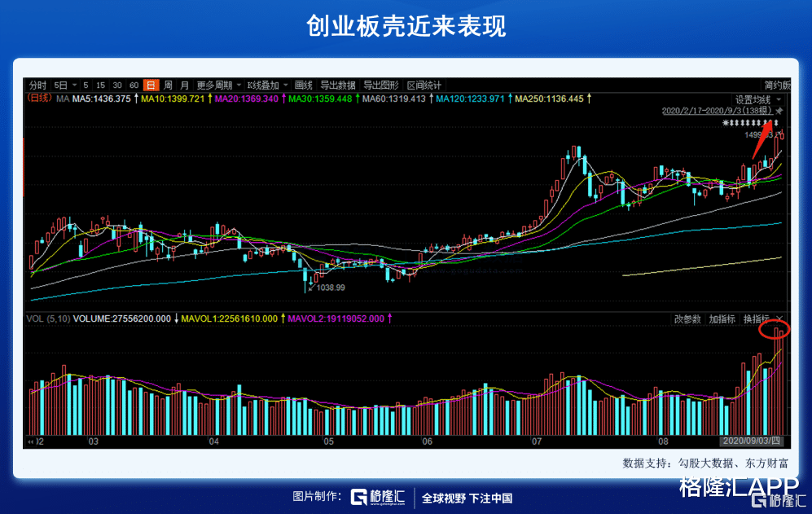The height and width of the screenshot is (514, 812).
Task: Select the 30-minute K-line period
Action: point(117,85)
